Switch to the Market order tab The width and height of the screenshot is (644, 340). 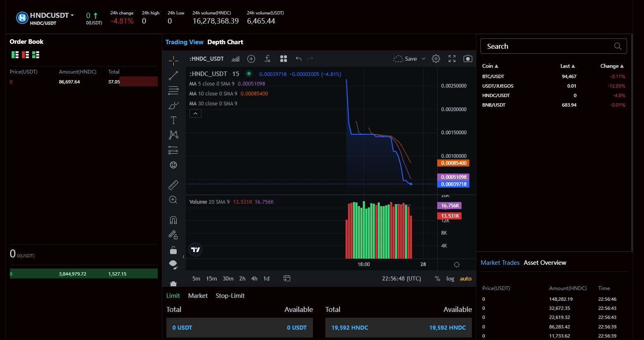pos(198,296)
